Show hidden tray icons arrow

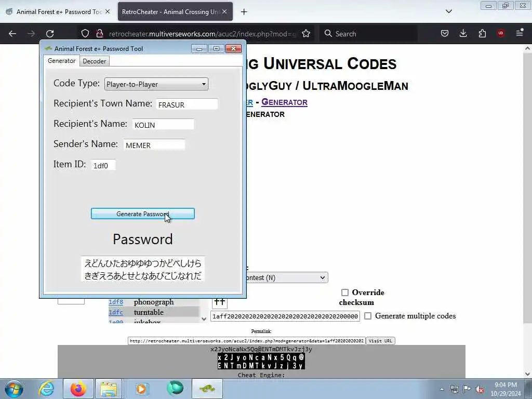pyautogui.click(x=442, y=389)
